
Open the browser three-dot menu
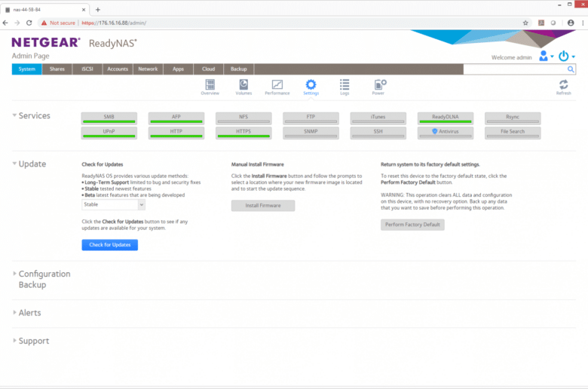pos(583,23)
